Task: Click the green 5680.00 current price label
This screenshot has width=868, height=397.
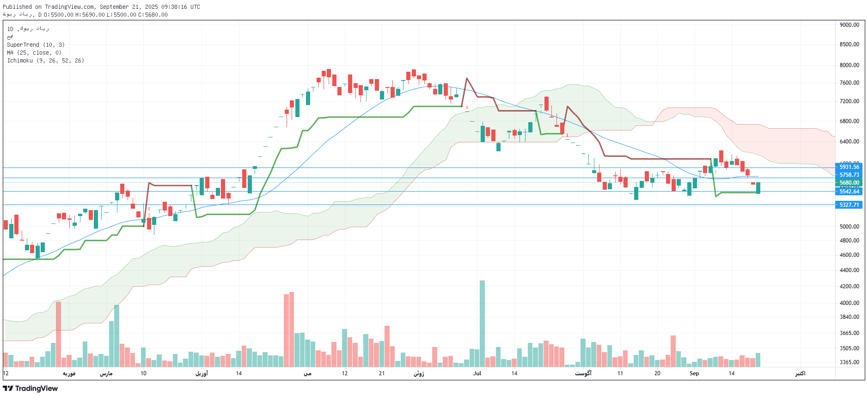Action: (x=849, y=183)
